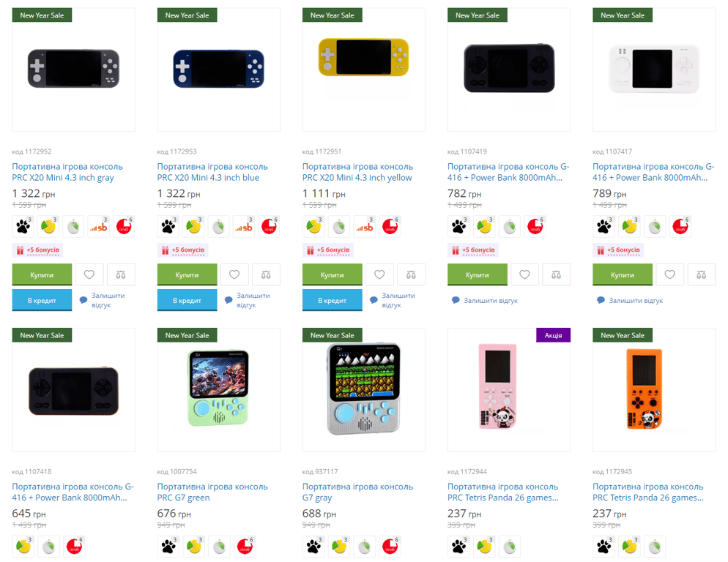The width and height of the screenshot is (728, 562).
Task: Open G7 gray console product image
Action: pos(363,390)
